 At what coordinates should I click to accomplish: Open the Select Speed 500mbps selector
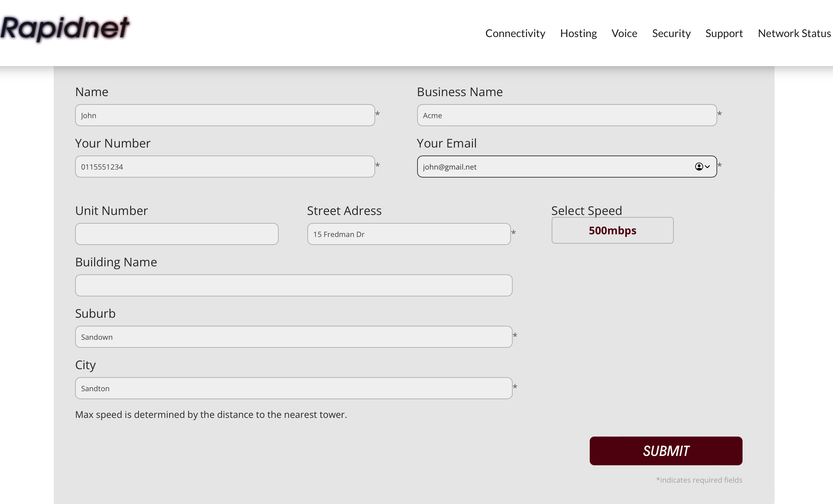(x=612, y=231)
